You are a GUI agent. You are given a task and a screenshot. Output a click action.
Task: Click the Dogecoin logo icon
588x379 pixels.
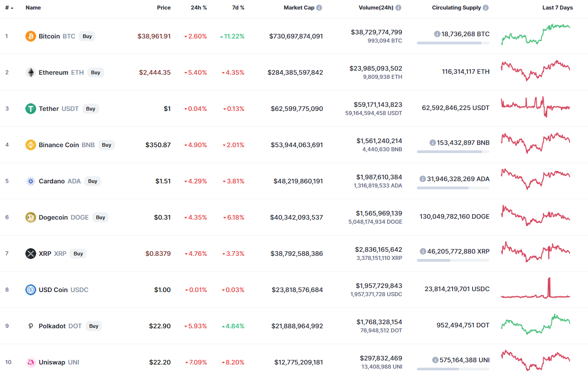tap(31, 217)
